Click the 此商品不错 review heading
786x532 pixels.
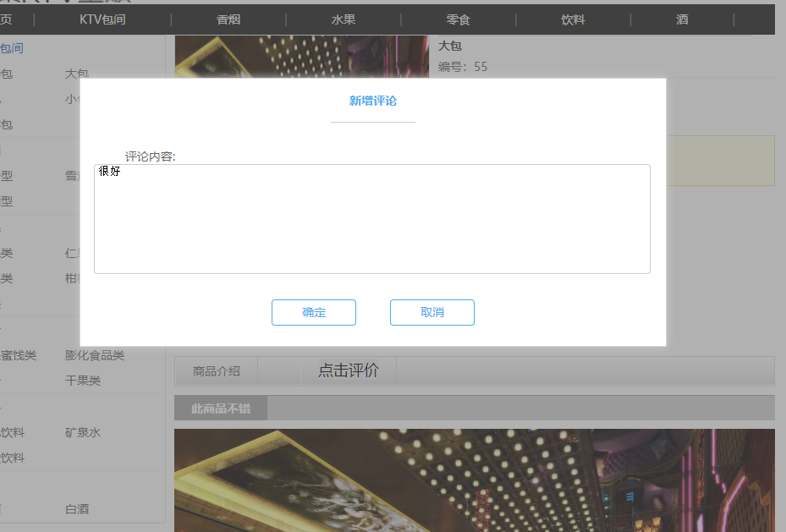tap(221, 409)
